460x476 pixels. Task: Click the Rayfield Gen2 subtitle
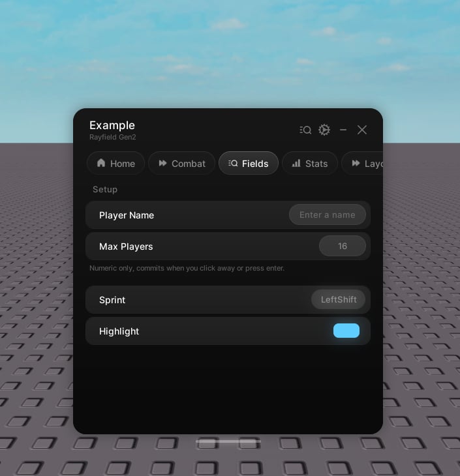tap(113, 137)
